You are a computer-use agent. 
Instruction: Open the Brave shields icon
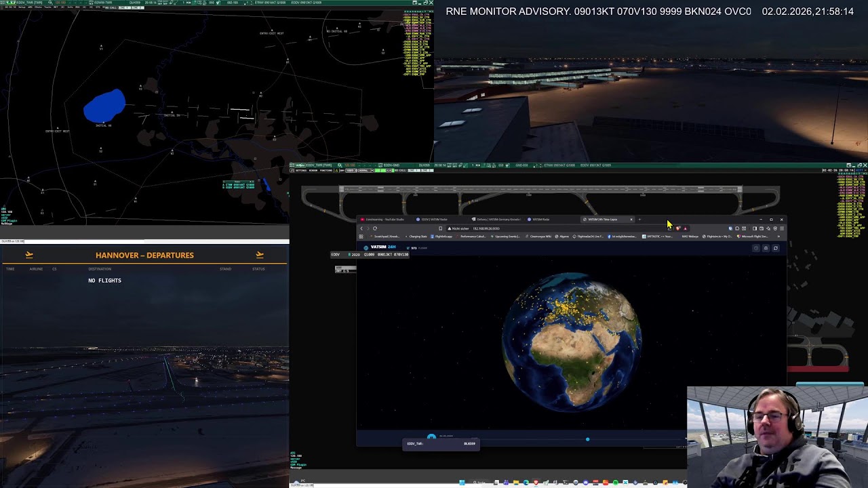point(677,228)
